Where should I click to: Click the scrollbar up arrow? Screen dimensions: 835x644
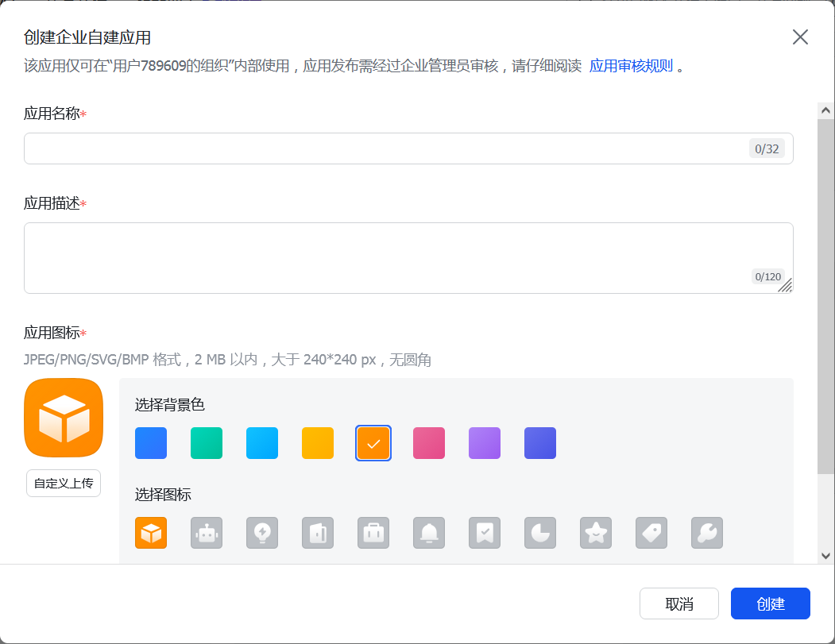(x=826, y=110)
